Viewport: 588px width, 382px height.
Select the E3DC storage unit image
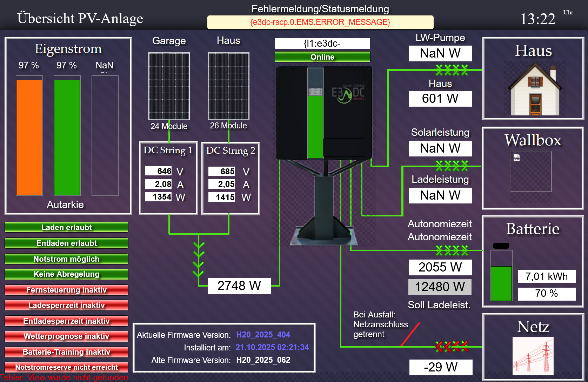tap(324, 156)
